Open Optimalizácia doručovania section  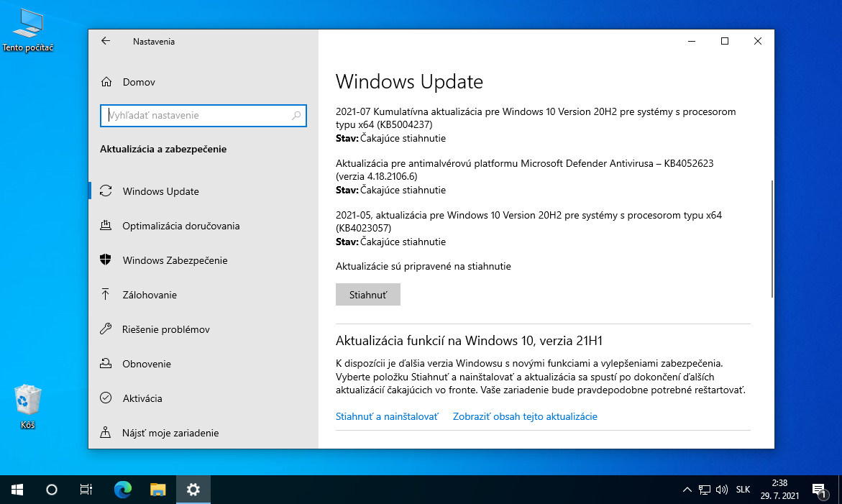180,226
